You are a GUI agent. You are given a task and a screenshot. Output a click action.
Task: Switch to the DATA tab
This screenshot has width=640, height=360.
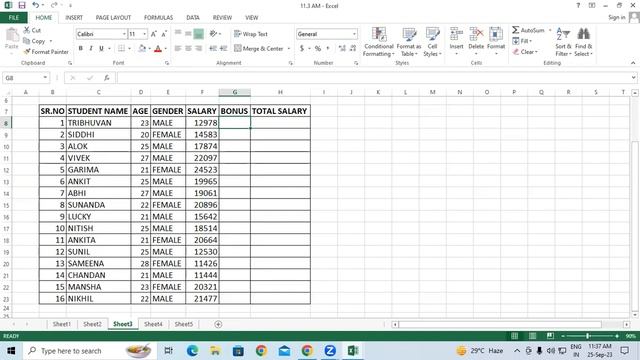pyautogui.click(x=193, y=18)
